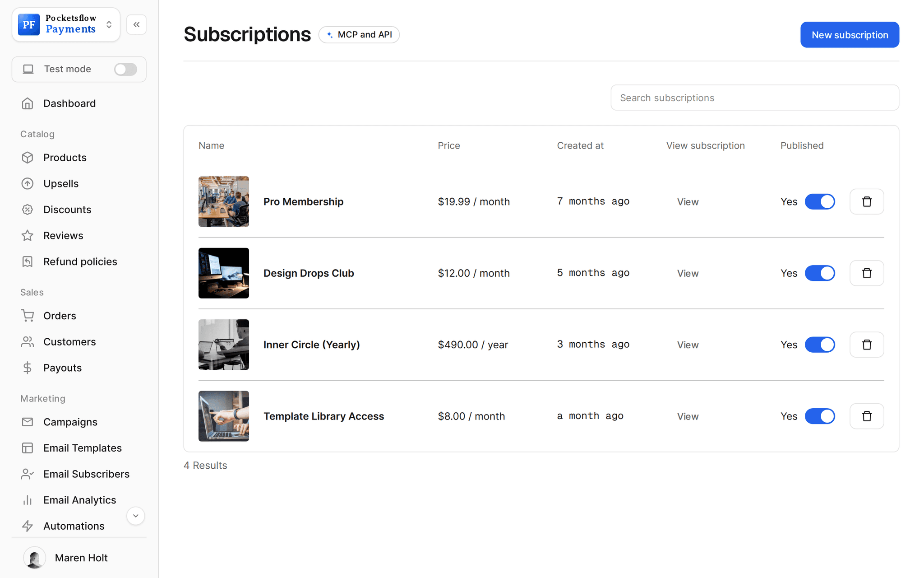Click the Pro Membership name

pyautogui.click(x=303, y=201)
